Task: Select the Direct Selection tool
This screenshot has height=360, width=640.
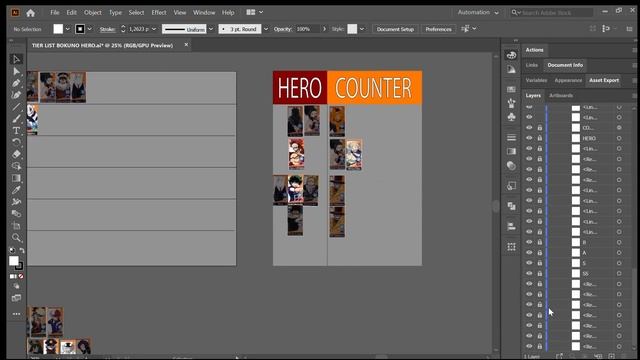Action: pos(16,71)
